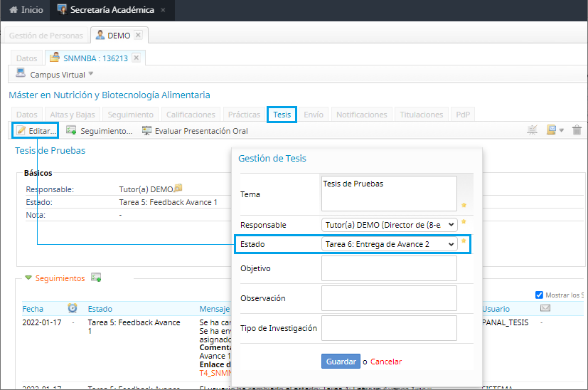
Task: Select the DEMO tab
Action: (x=119, y=36)
